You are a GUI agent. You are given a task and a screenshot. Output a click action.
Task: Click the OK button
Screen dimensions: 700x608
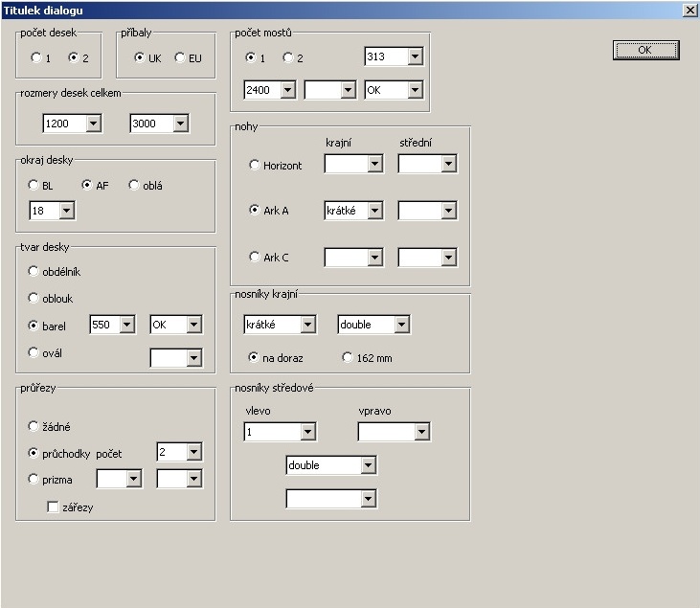tap(644, 50)
